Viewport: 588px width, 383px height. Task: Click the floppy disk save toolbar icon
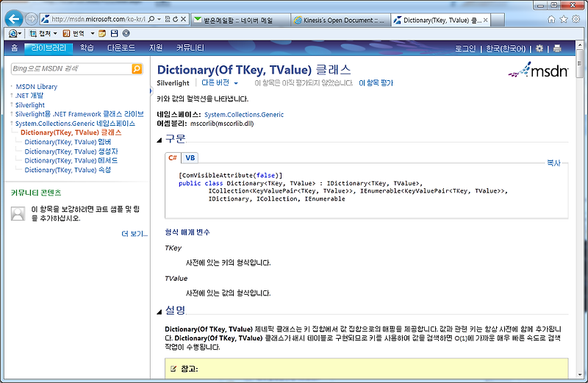(115, 33)
